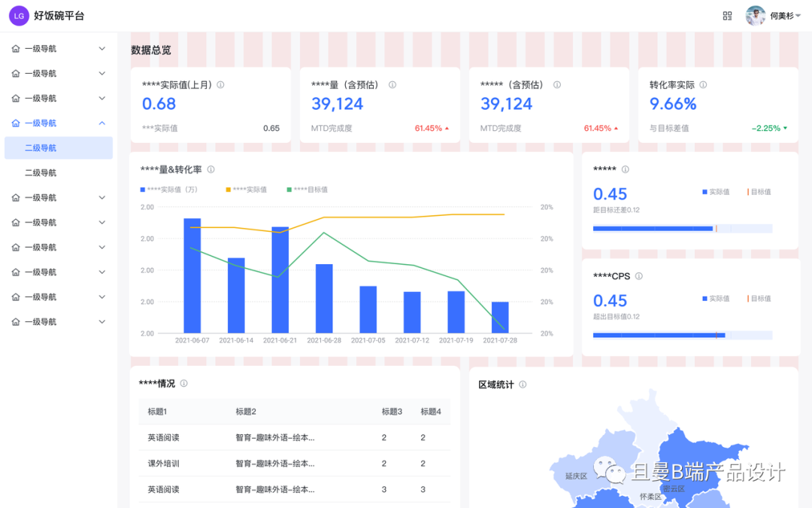Image resolution: width=812 pixels, height=508 pixels.
Task: Collapse the expanded 一级导航 section
Action: [101, 123]
